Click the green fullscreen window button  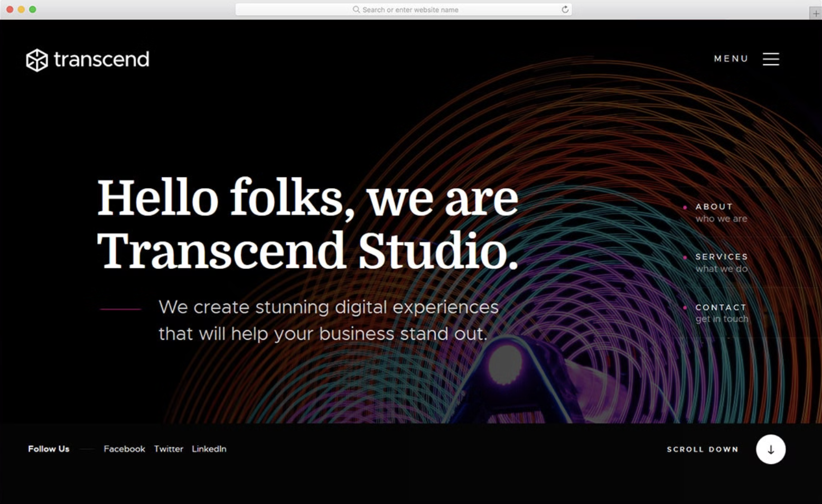(33, 10)
